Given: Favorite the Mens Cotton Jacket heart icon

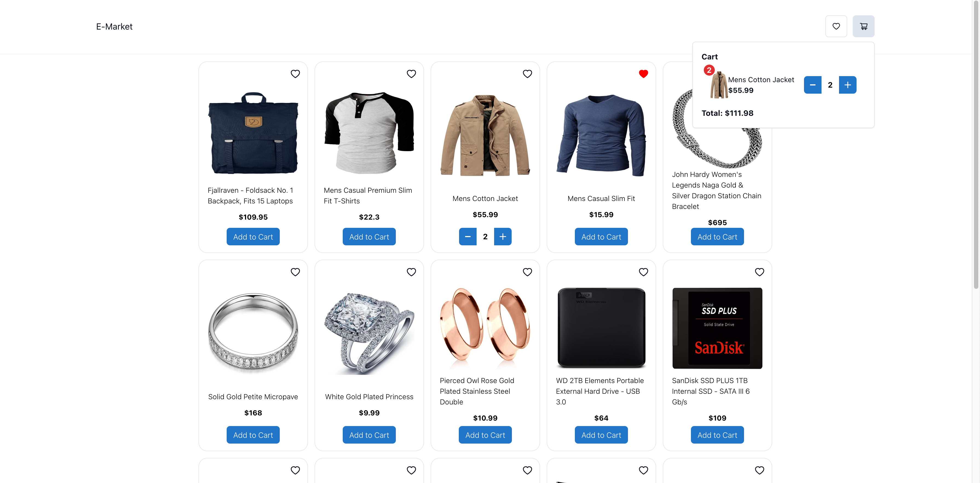Looking at the screenshot, I should [x=527, y=74].
